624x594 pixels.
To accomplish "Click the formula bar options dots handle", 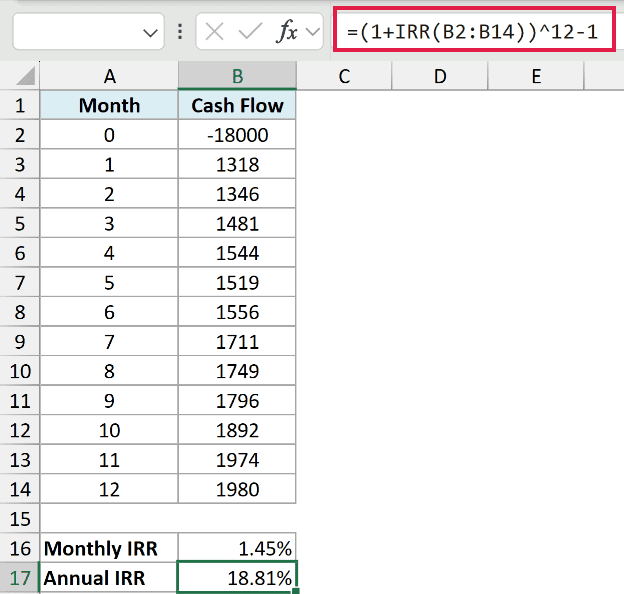I will tap(180, 31).
